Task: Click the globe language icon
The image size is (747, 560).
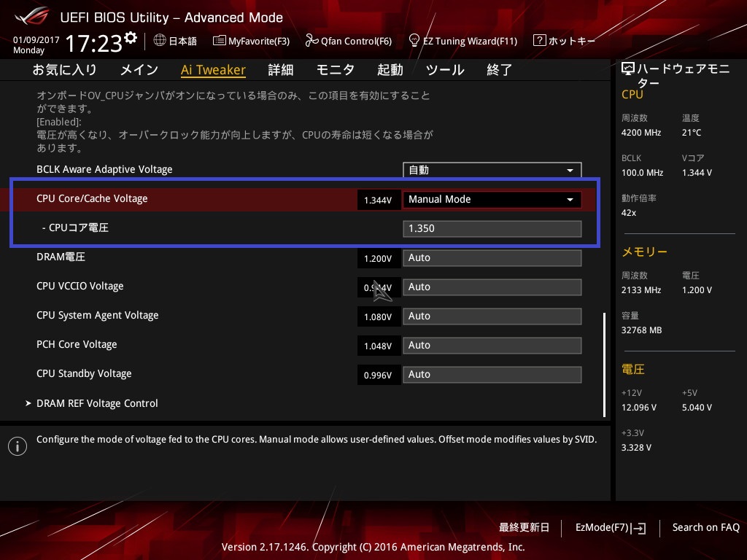Action: pyautogui.click(x=160, y=41)
